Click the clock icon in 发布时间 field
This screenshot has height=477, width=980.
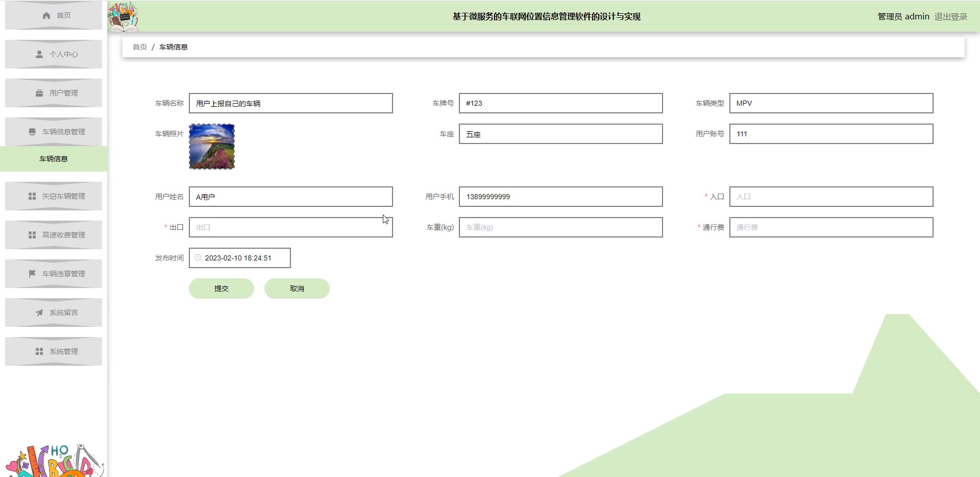(x=198, y=257)
